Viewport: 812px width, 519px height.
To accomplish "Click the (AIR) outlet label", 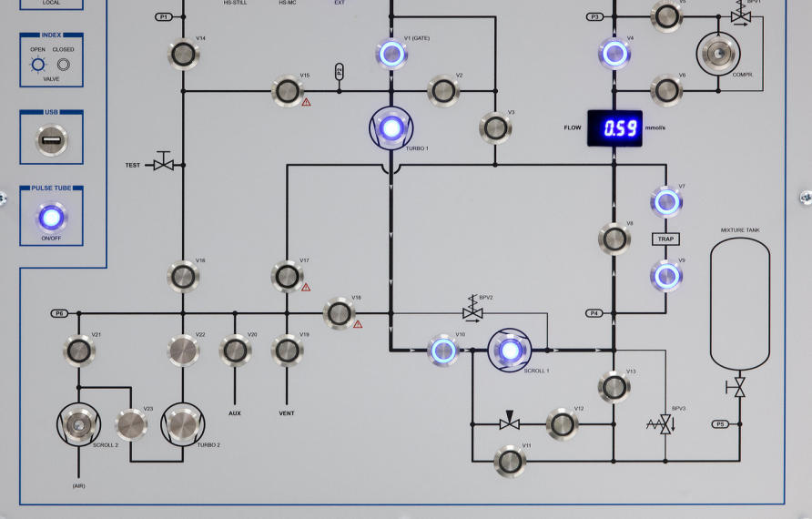I will pyautogui.click(x=78, y=486).
